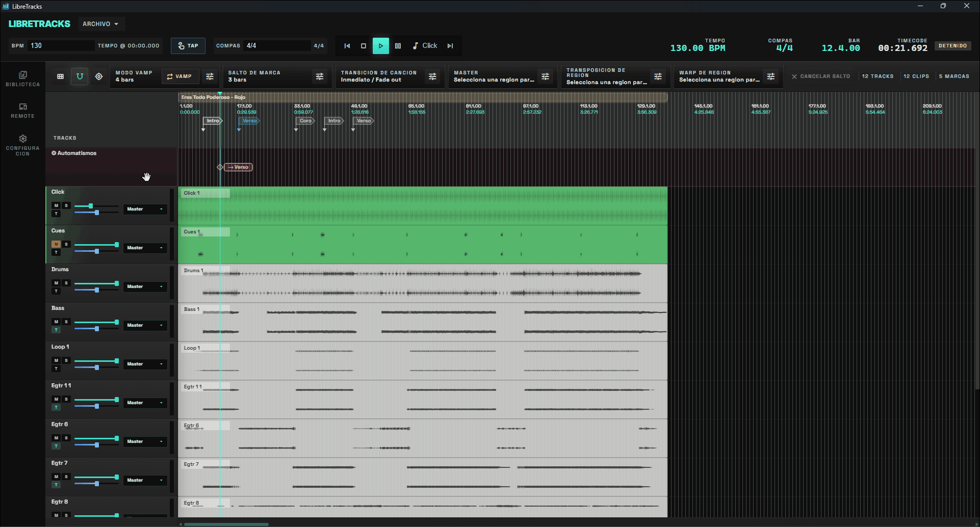This screenshot has width=980, height=527.
Task: Mute the Drums track
Action: pyautogui.click(x=56, y=283)
